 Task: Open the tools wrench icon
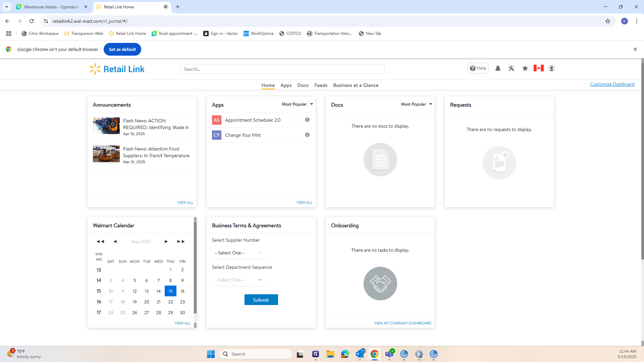coord(511,68)
